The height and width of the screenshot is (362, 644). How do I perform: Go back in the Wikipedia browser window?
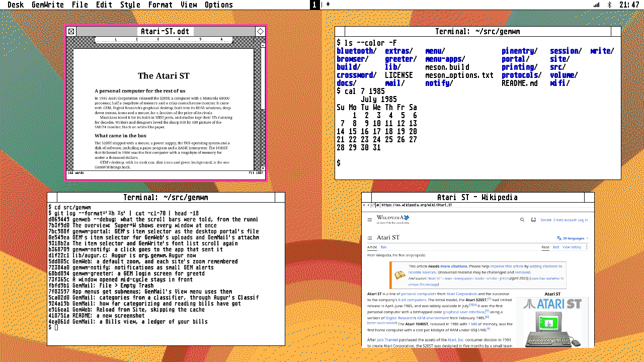tap(364, 205)
